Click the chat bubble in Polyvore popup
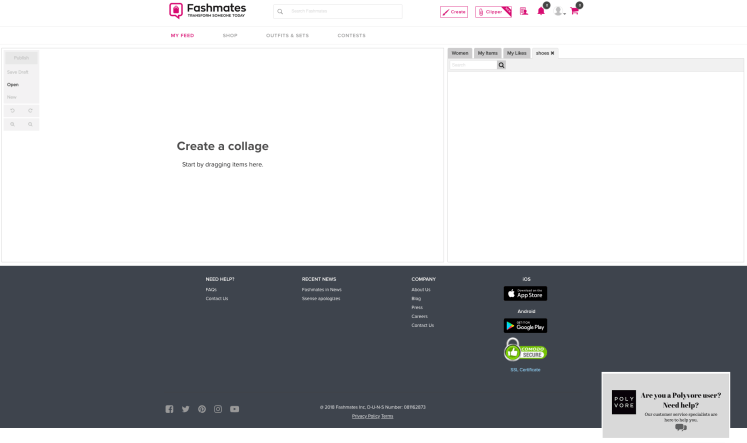 click(x=681, y=427)
